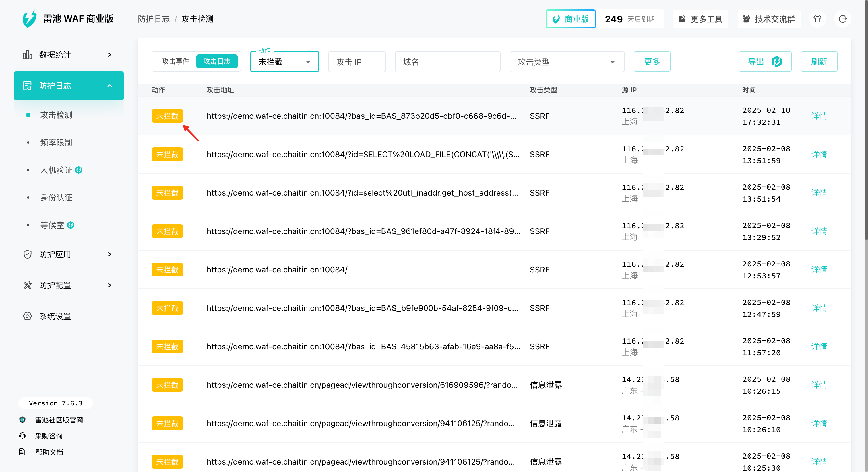The height and width of the screenshot is (472, 868).
Task: Open 详情 for the 12:53:57 log
Action: coord(819,269)
